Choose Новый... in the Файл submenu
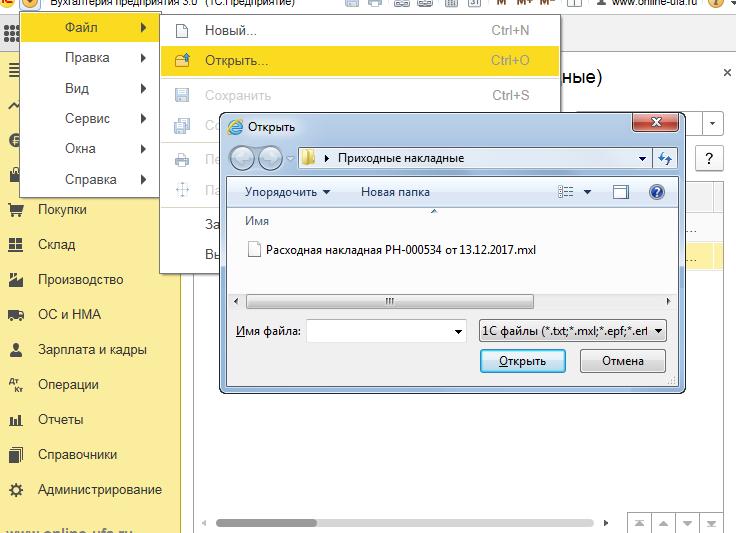 point(360,30)
